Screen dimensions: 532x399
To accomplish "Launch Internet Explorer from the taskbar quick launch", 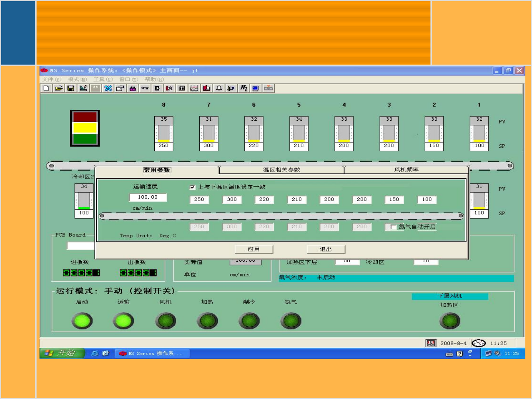I will point(95,353).
